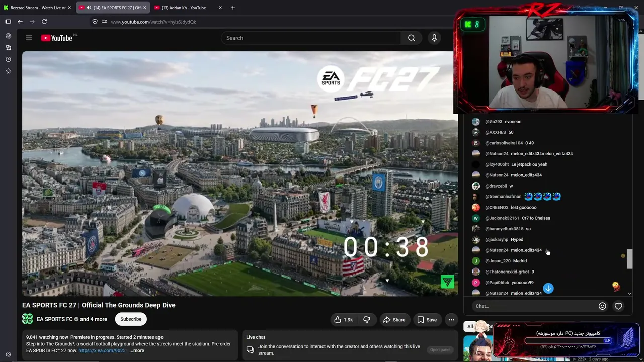Select the All filter chip

[x=470, y=327]
